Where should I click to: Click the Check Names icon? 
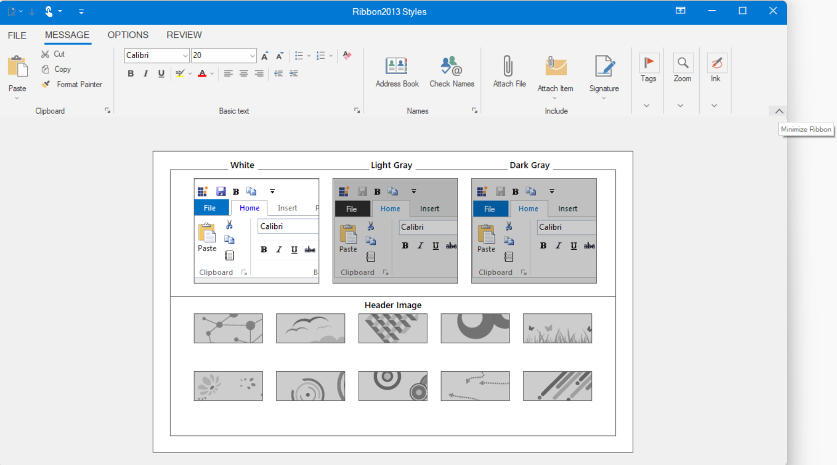click(x=451, y=67)
